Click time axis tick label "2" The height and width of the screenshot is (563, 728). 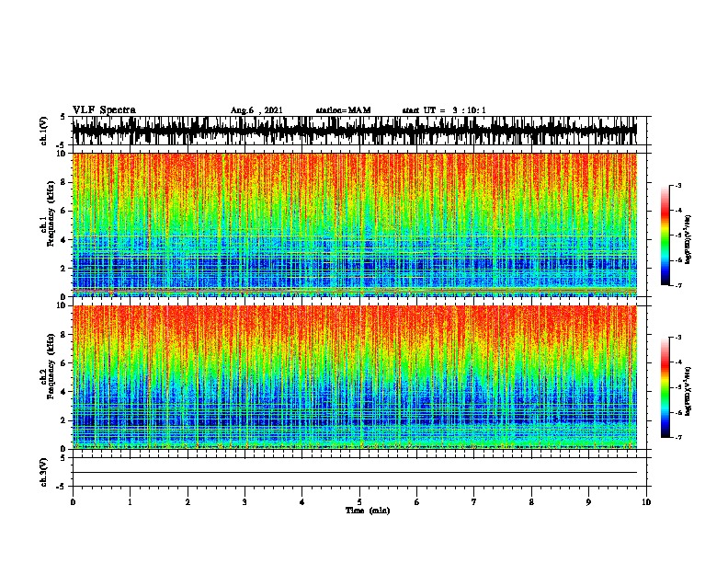coord(188,502)
